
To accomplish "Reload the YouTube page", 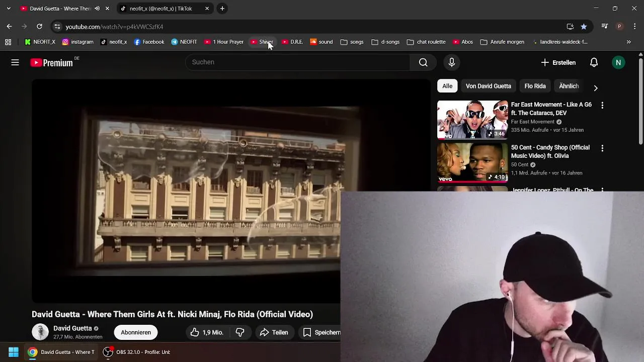I will (x=39, y=26).
